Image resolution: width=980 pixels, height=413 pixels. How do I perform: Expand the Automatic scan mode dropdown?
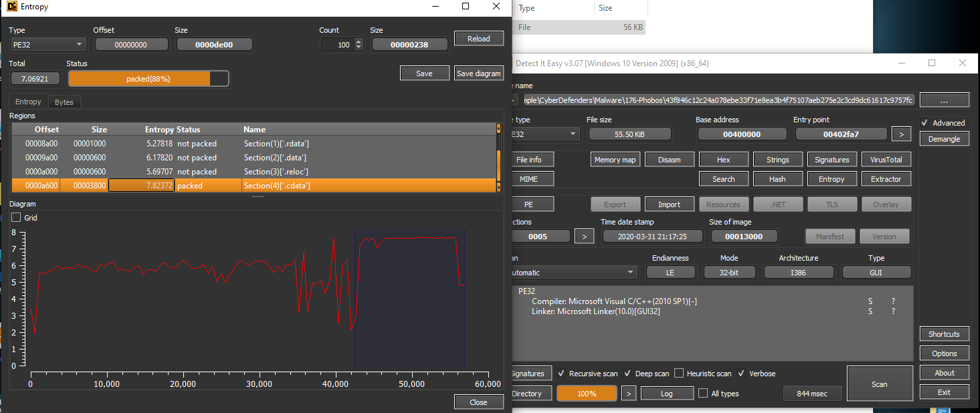tap(572, 273)
